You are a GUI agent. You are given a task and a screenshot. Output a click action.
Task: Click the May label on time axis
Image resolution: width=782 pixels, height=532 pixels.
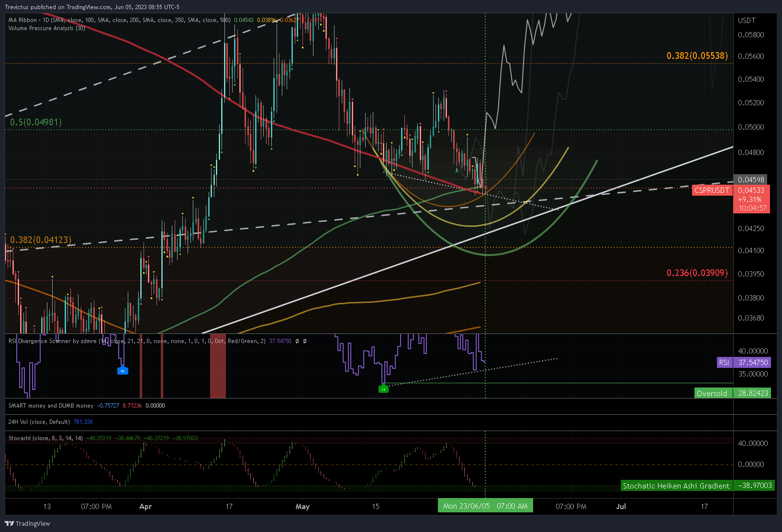pyautogui.click(x=302, y=506)
